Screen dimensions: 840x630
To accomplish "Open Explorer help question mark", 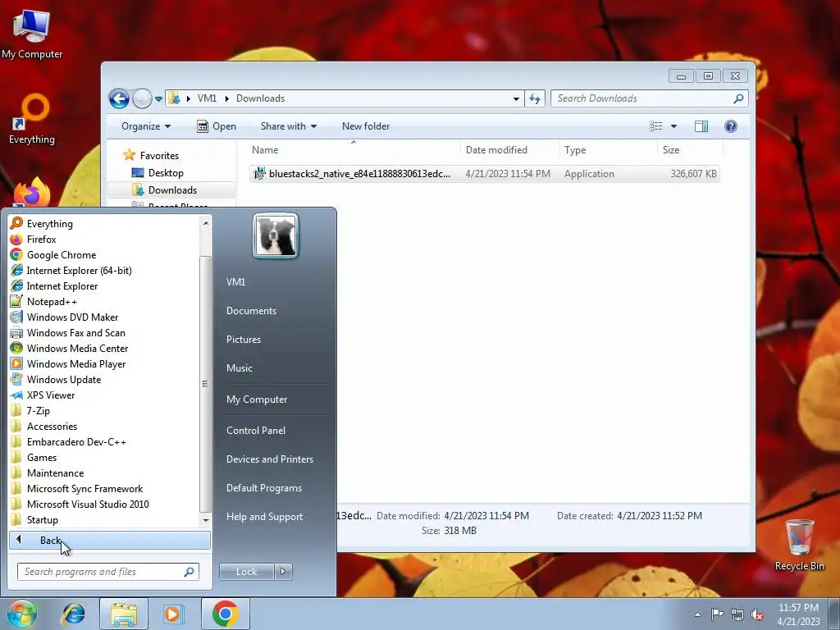I will [x=730, y=126].
